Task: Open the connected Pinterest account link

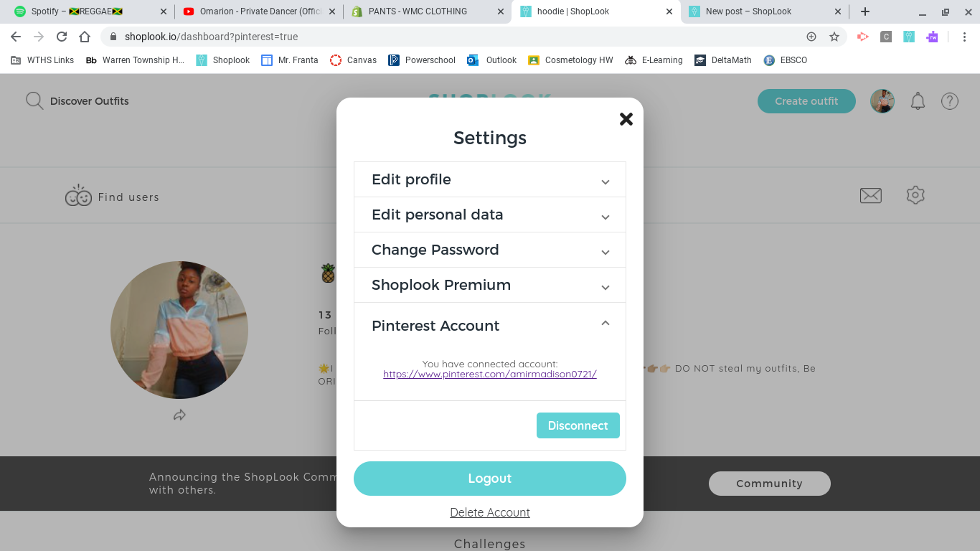Action: tap(490, 374)
